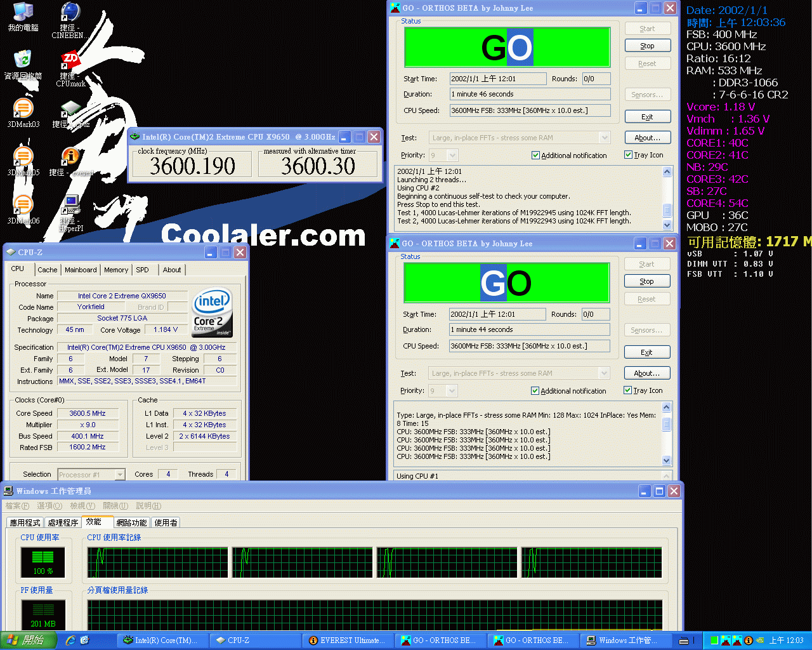Switch to the 使用者 tab in Task Manager
This screenshot has width=812, height=650.
(x=166, y=522)
